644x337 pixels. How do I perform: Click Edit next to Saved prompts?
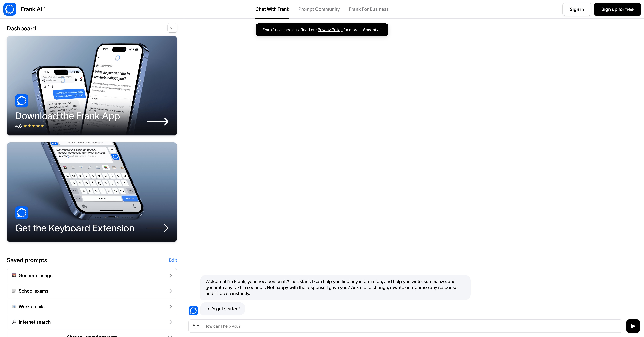pyautogui.click(x=173, y=260)
